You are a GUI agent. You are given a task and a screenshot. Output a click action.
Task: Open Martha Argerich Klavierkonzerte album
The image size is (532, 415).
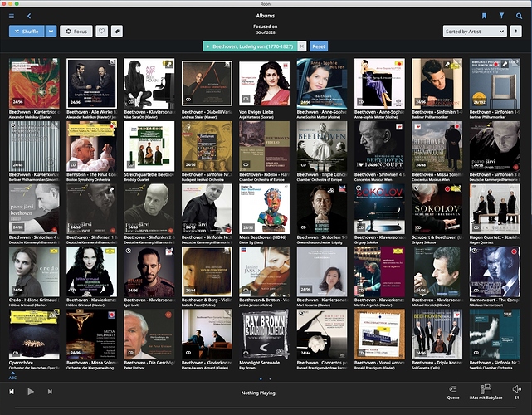coord(379,271)
